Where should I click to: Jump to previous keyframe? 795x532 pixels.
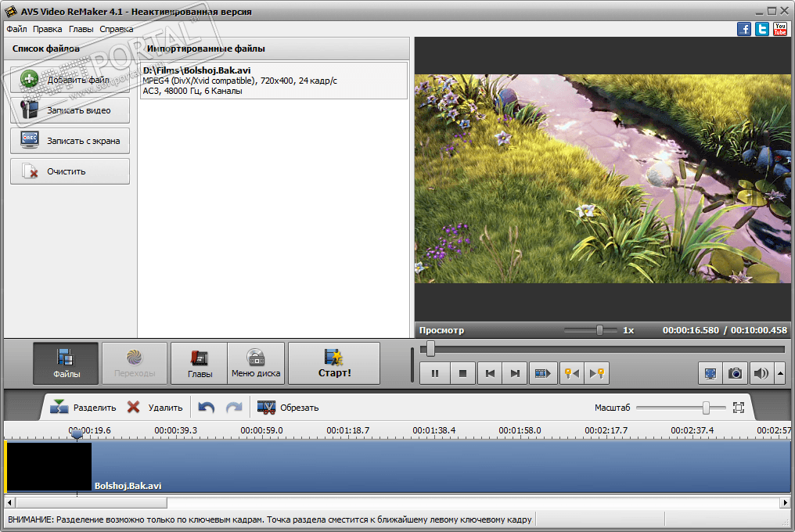tap(572, 374)
